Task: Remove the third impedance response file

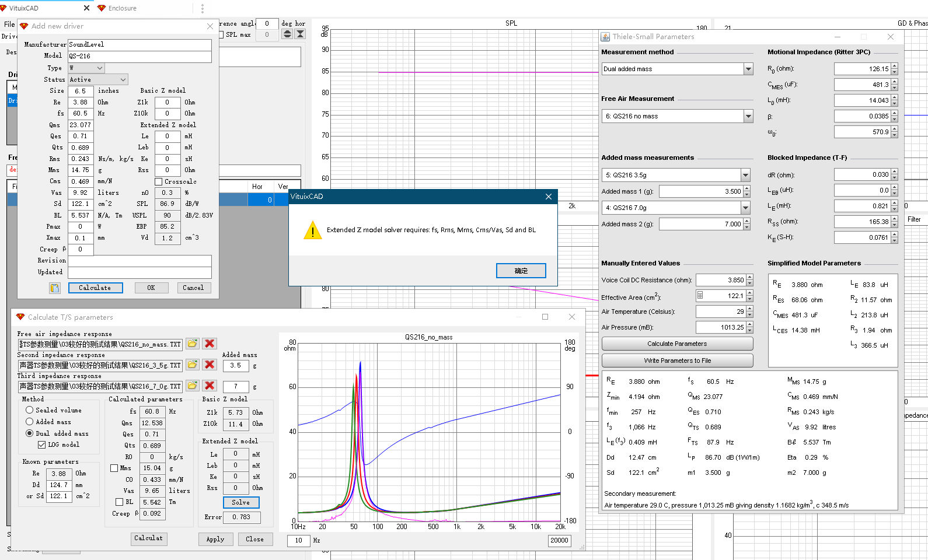Action: pyautogui.click(x=210, y=386)
